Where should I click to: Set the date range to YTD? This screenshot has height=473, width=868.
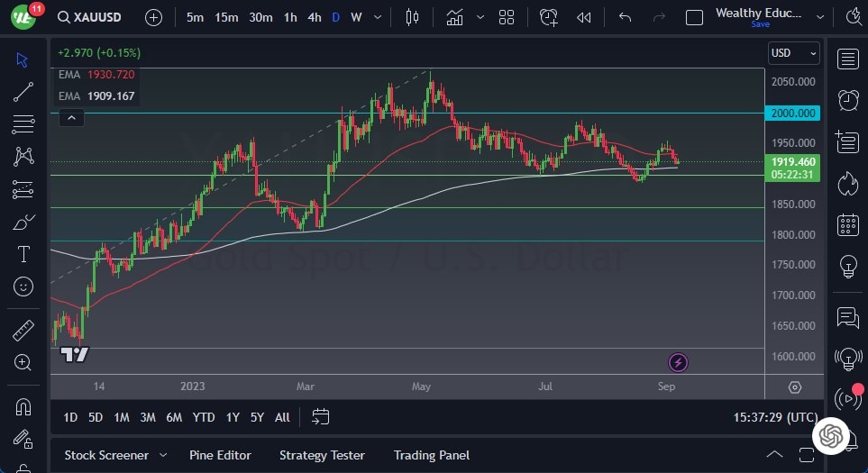[204, 417]
